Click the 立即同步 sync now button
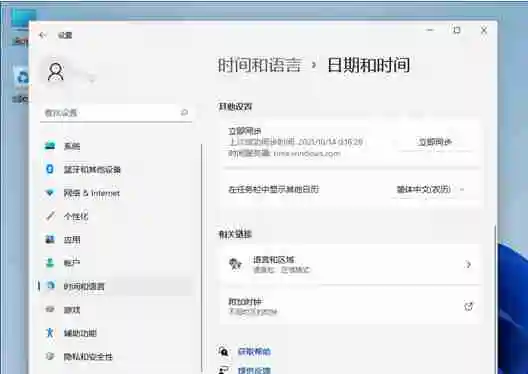Viewport: 528px width, 374px height. click(x=435, y=142)
